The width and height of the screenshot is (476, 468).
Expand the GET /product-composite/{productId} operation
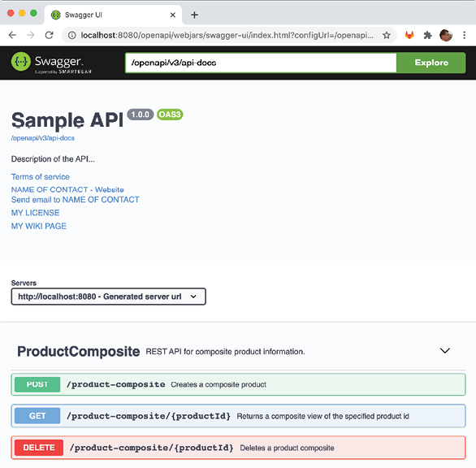(238, 416)
